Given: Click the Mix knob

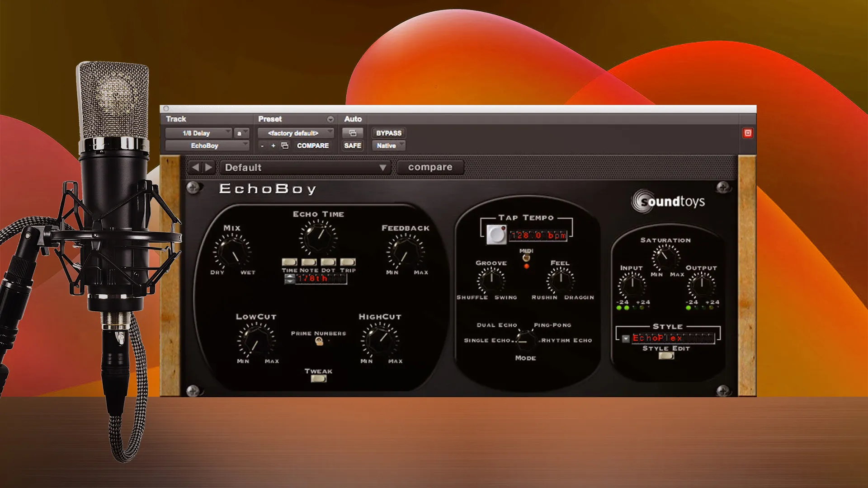Looking at the screenshot, I should (233, 252).
